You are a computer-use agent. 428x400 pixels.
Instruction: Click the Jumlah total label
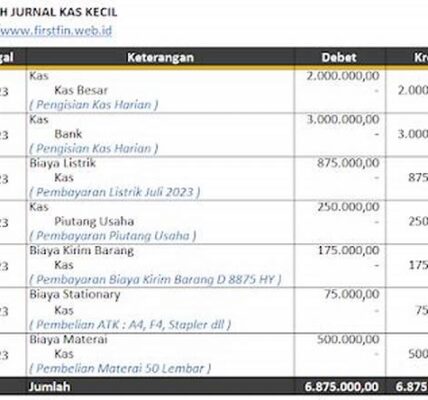click(x=49, y=387)
